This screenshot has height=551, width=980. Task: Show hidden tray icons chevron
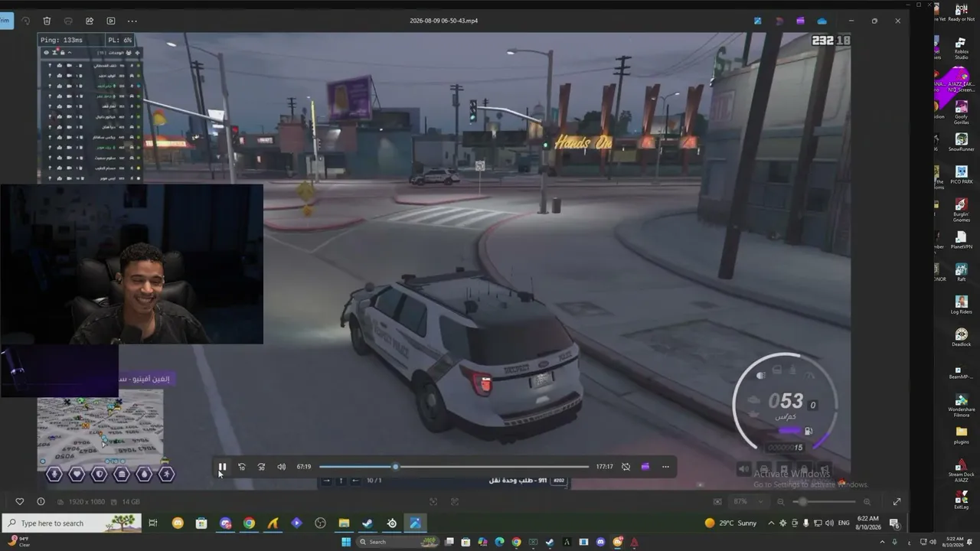[771, 523]
